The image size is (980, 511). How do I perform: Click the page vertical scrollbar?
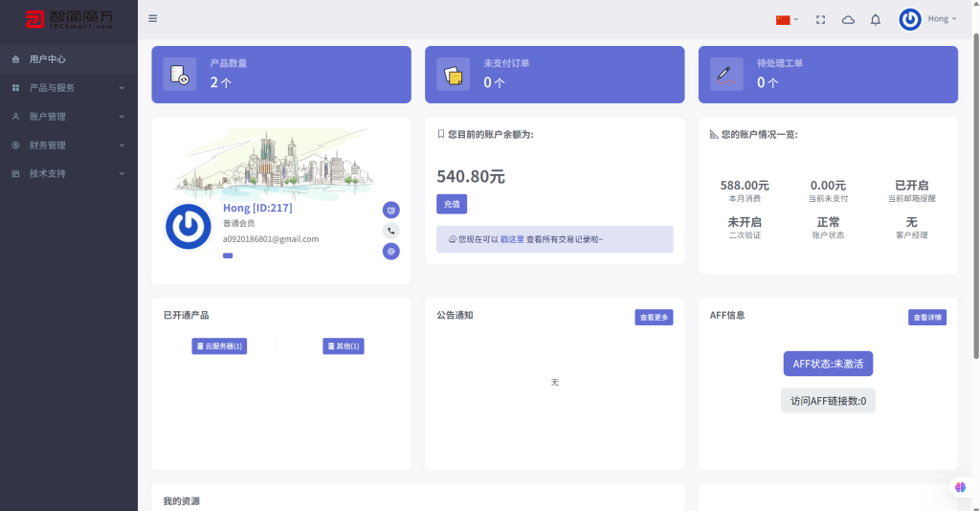(976, 196)
